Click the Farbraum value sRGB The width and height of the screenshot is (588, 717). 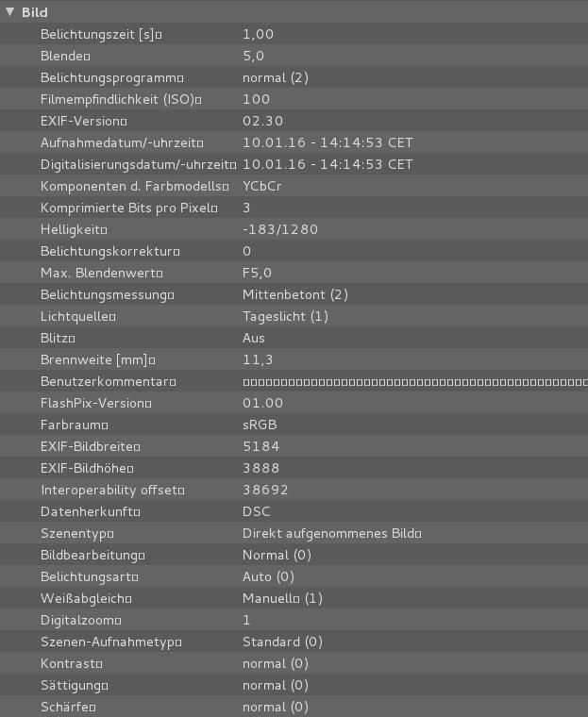click(x=260, y=425)
